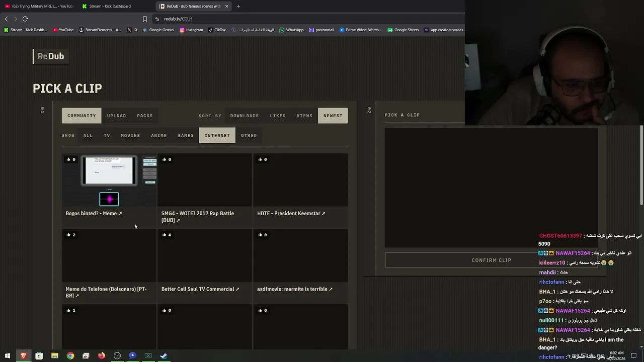This screenshot has width=644, height=362.
Task: Open the app.creators.sa bookmark
Action: 444,30
